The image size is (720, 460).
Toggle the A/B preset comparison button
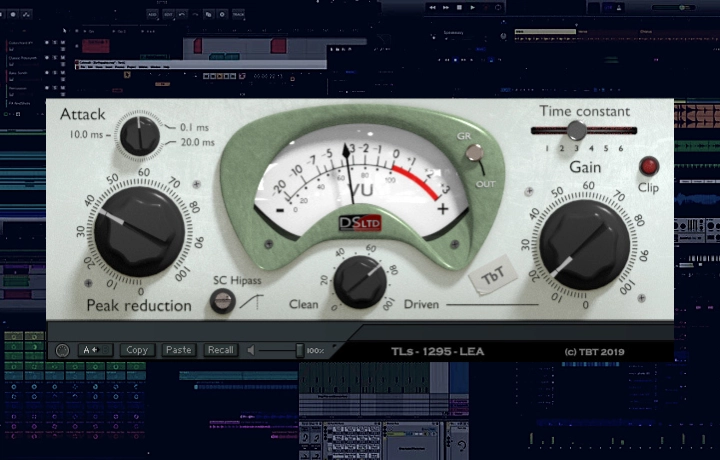(x=96, y=350)
